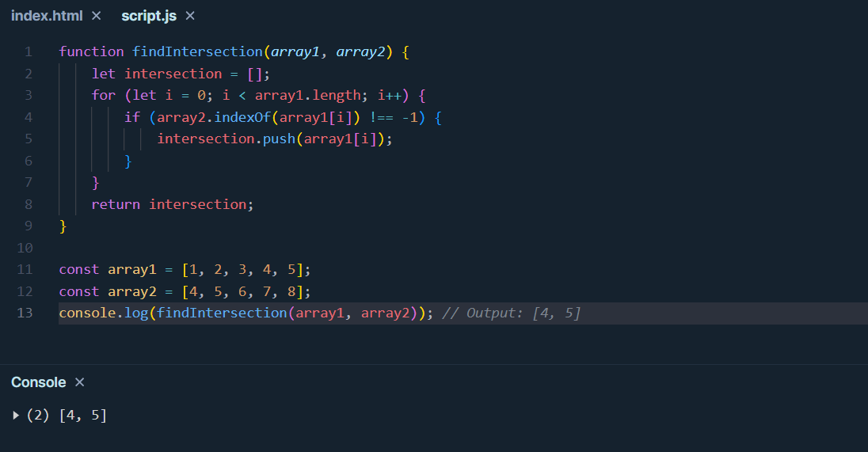Close the script.js tab
This screenshot has width=868, height=452.
(190, 16)
